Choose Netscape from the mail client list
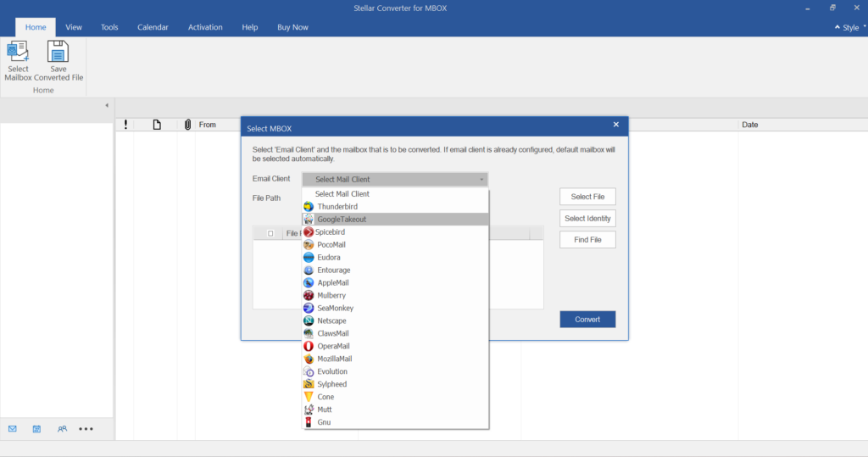 (x=395, y=320)
